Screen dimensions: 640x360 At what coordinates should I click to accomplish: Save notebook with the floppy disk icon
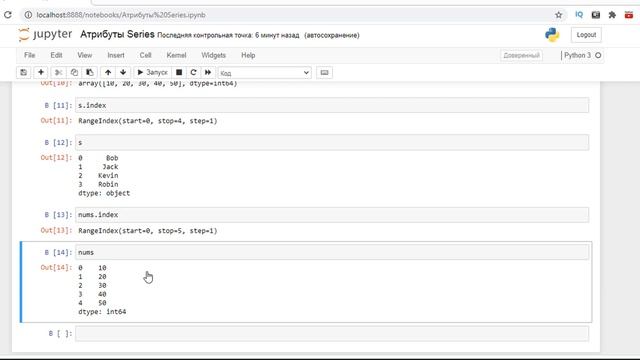click(x=24, y=73)
